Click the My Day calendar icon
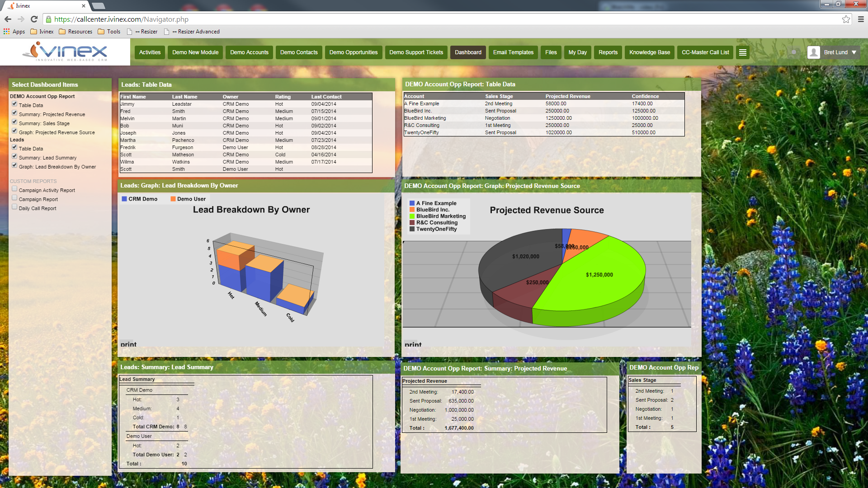 click(576, 52)
